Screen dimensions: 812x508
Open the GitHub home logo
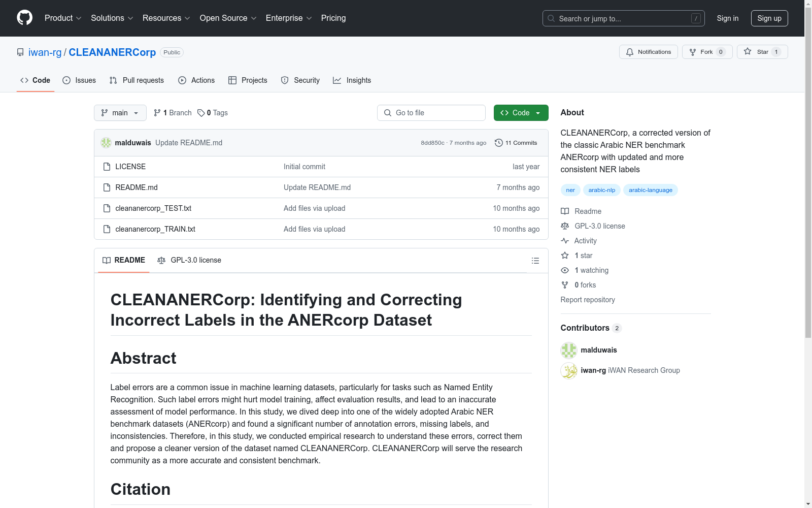tap(24, 18)
